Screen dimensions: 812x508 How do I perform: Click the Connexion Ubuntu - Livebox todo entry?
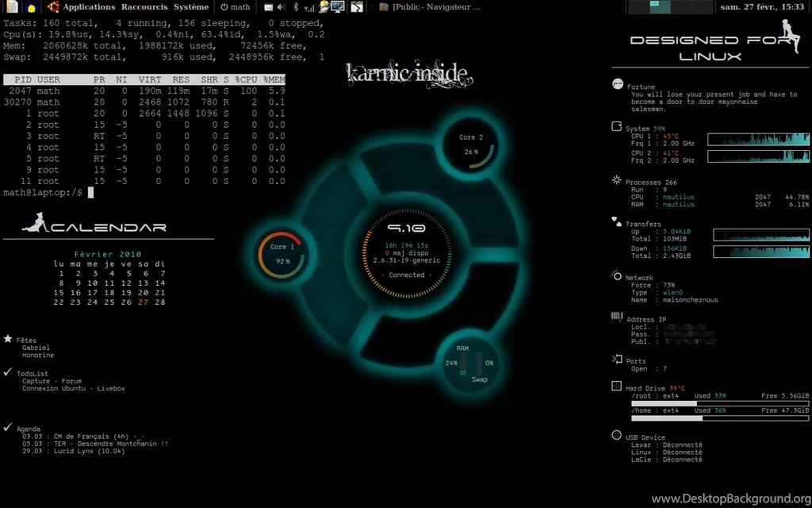(74, 388)
